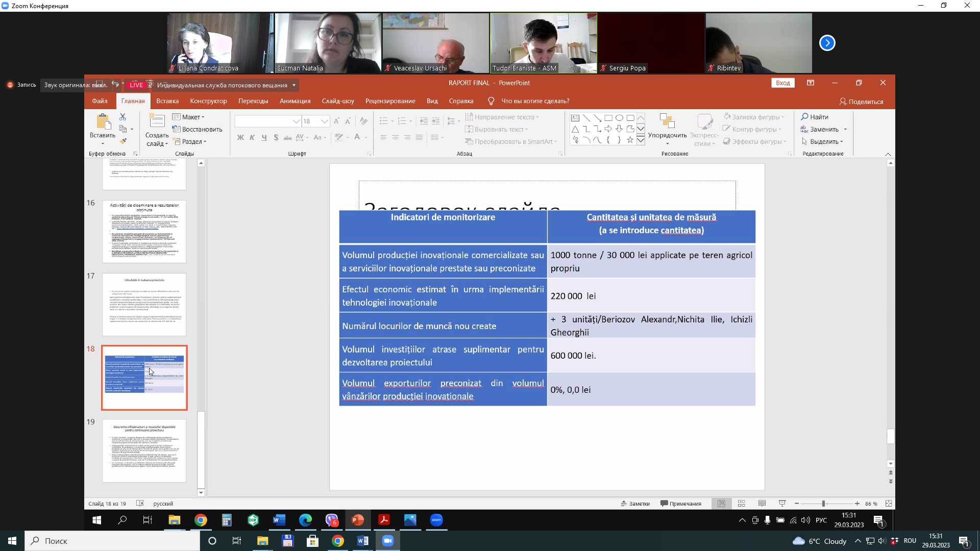This screenshot has width=980, height=551.
Task: Click the Paste (Вставить) clipboard icon
Action: (104, 122)
